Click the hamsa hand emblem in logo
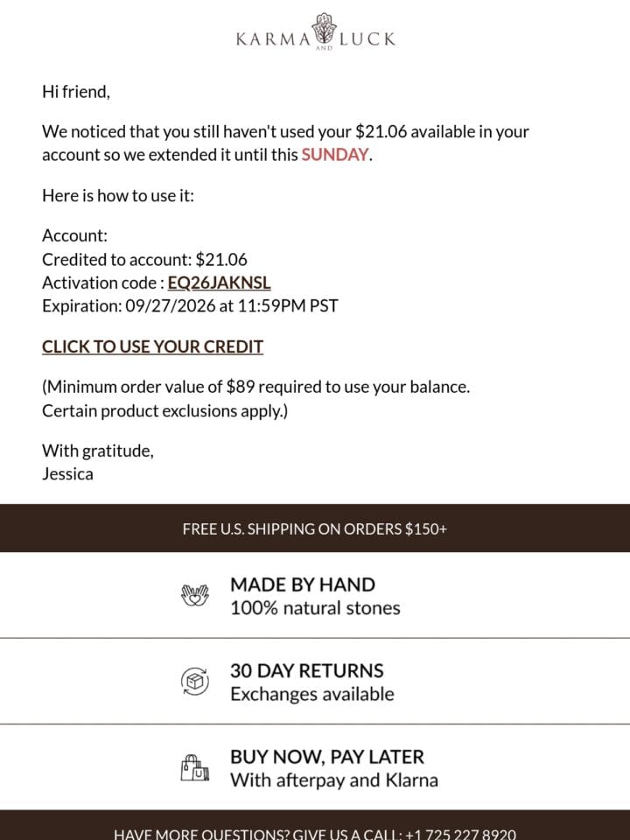The image size is (630, 840). pyautogui.click(x=324, y=28)
